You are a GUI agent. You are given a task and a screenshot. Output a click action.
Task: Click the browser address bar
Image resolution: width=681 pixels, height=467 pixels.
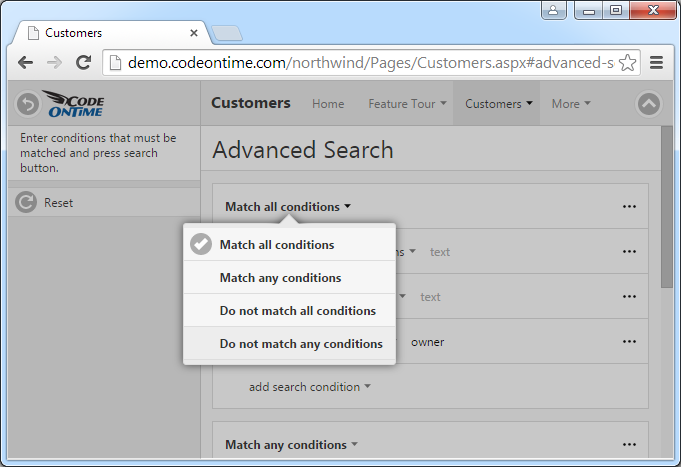coord(360,62)
